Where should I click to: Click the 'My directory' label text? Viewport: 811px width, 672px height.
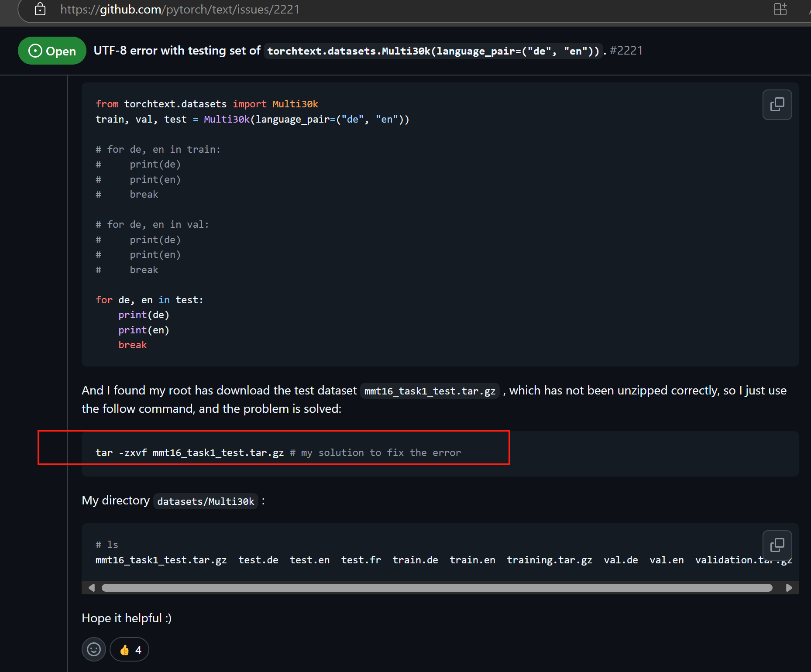116,501
